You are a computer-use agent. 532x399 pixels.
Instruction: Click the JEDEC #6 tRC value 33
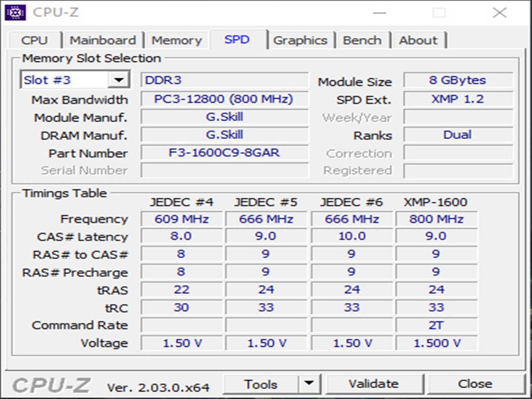coord(352,308)
